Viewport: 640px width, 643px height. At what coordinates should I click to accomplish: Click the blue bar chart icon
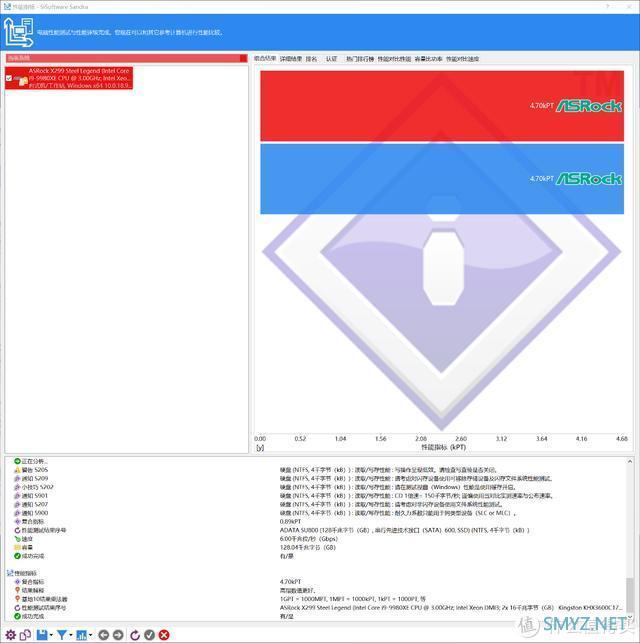click(x=81, y=635)
